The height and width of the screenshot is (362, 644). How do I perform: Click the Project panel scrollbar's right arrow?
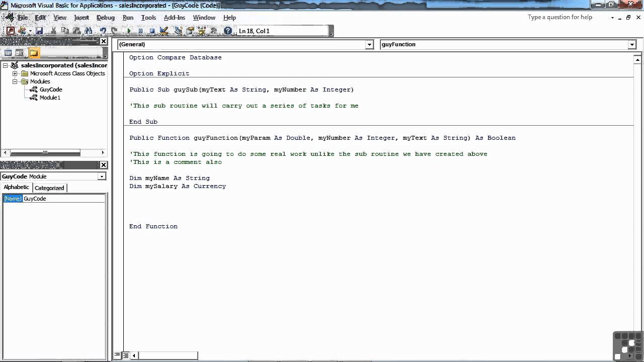tap(103, 152)
